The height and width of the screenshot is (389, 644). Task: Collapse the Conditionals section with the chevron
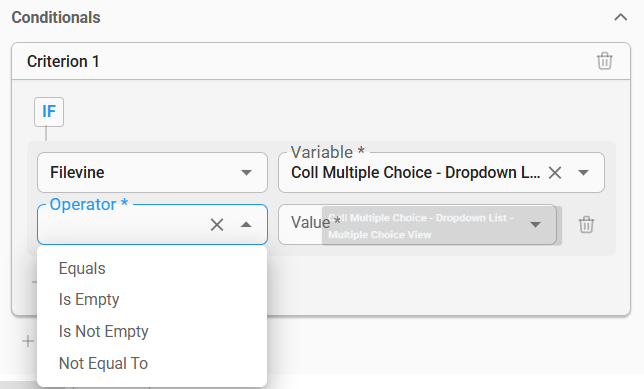coord(621,17)
